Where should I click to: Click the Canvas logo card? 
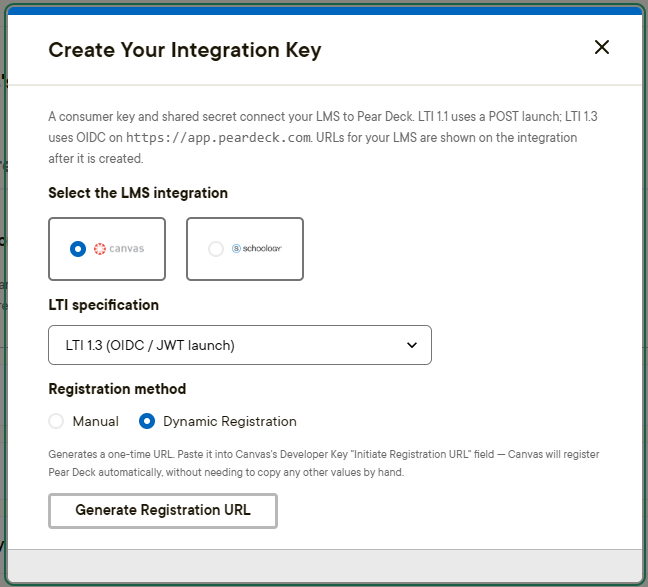pyautogui.click(x=107, y=249)
